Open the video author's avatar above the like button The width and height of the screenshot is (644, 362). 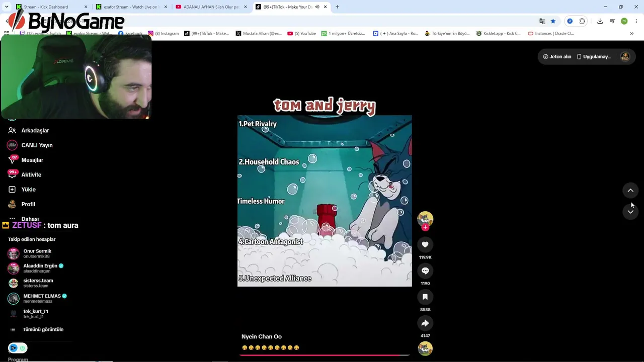coord(425,219)
